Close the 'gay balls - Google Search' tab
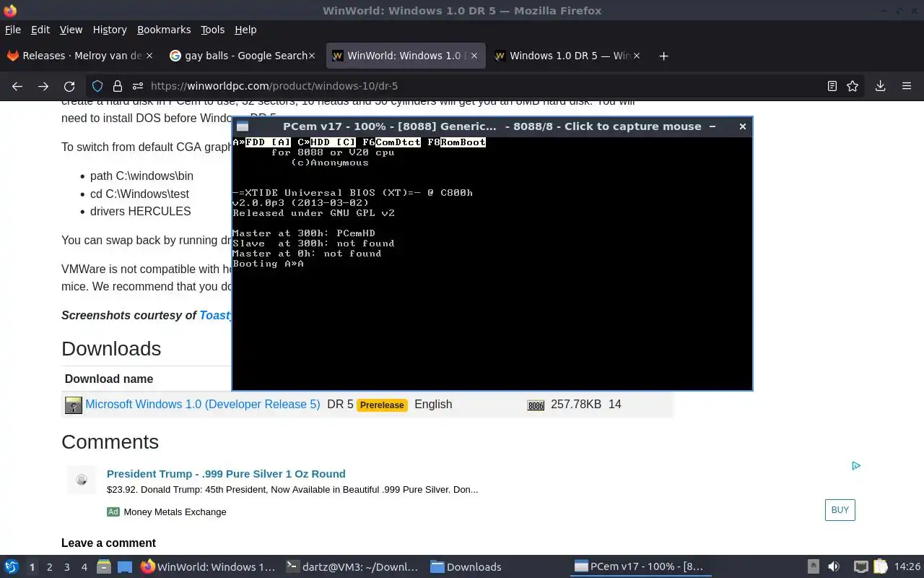 click(312, 56)
